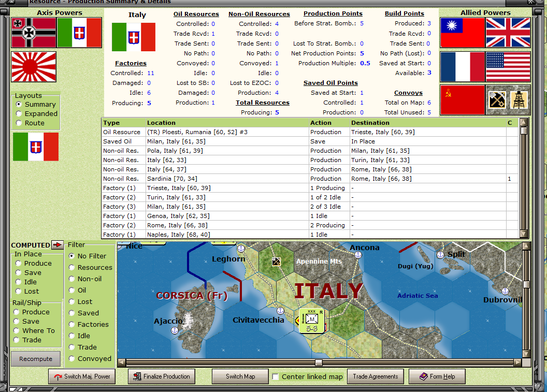The height and width of the screenshot is (392, 547).
Task: Select the United States flag
Action: pyautogui.click(x=508, y=67)
